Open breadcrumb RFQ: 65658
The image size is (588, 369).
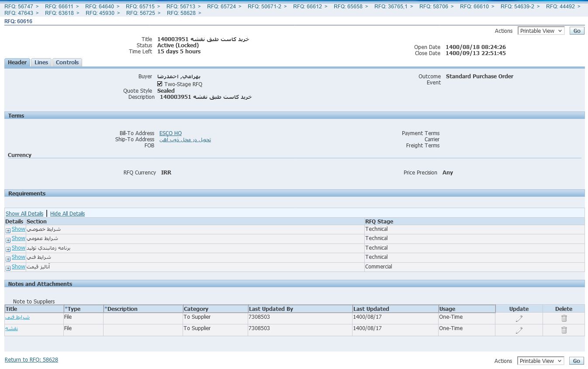point(348,7)
